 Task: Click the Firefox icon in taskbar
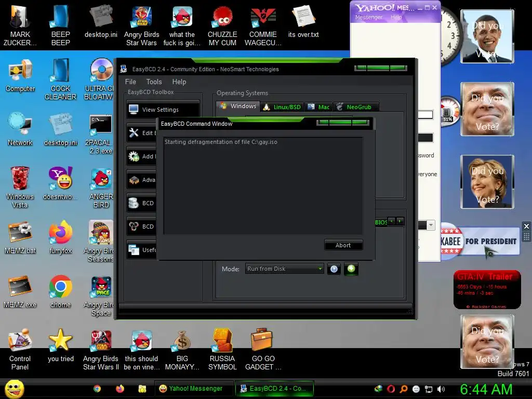120,389
